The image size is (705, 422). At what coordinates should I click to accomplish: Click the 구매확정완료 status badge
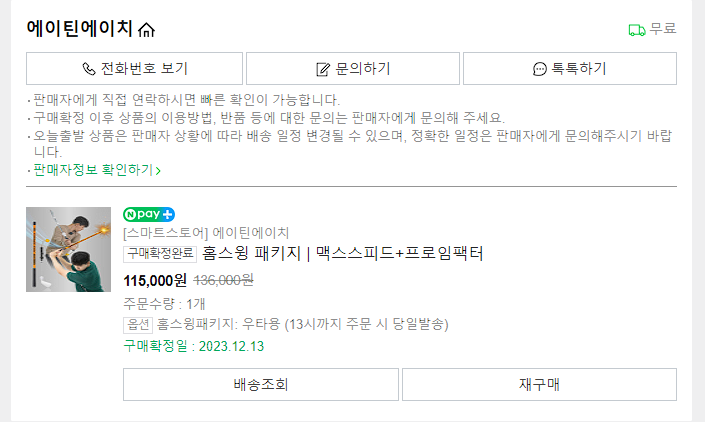[x=160, y=254]
